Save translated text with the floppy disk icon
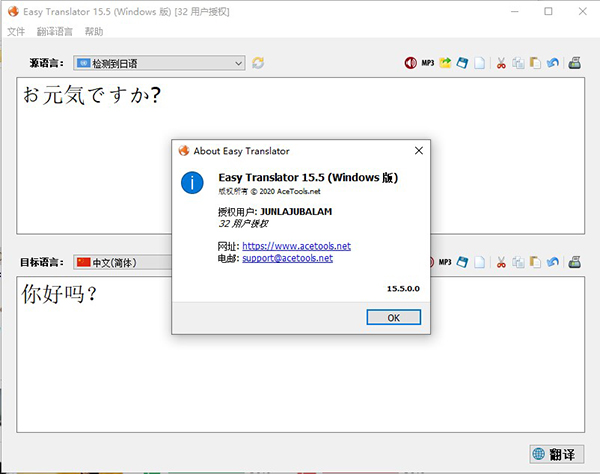This screenshot has width=600, height=474. pyautogui.click(x=462, y=262)
